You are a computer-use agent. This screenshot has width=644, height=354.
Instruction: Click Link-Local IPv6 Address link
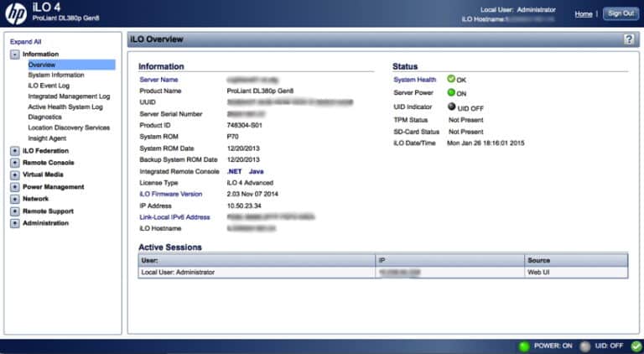click(174, 216)
